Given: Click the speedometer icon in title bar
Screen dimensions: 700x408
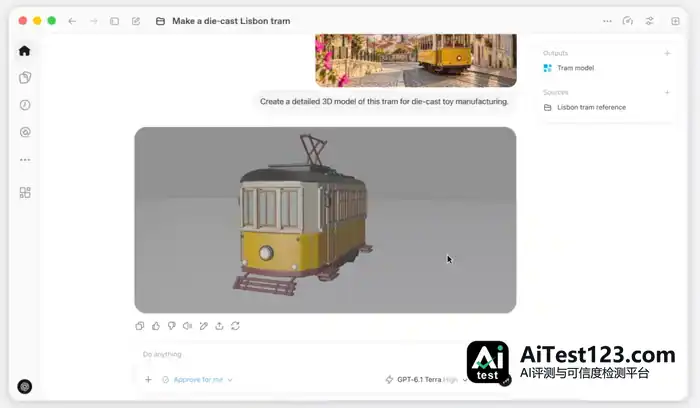Looking at the screenshot, I should (628, 21).
